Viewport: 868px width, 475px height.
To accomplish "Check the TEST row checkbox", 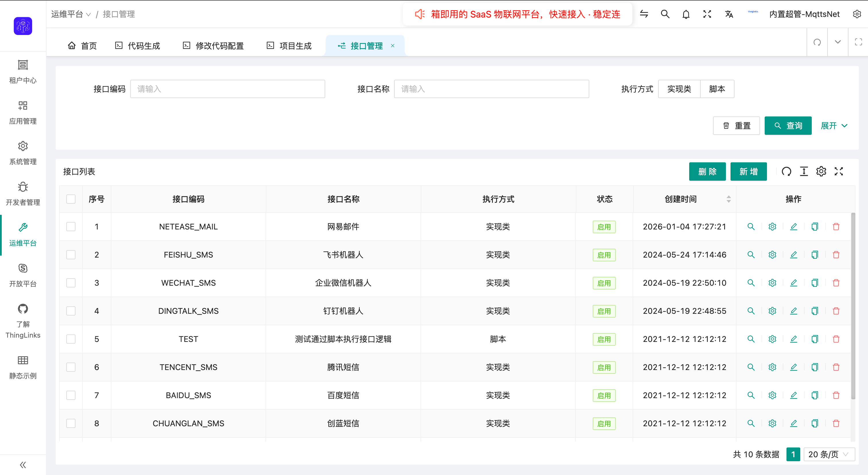I will pos(71,339).
